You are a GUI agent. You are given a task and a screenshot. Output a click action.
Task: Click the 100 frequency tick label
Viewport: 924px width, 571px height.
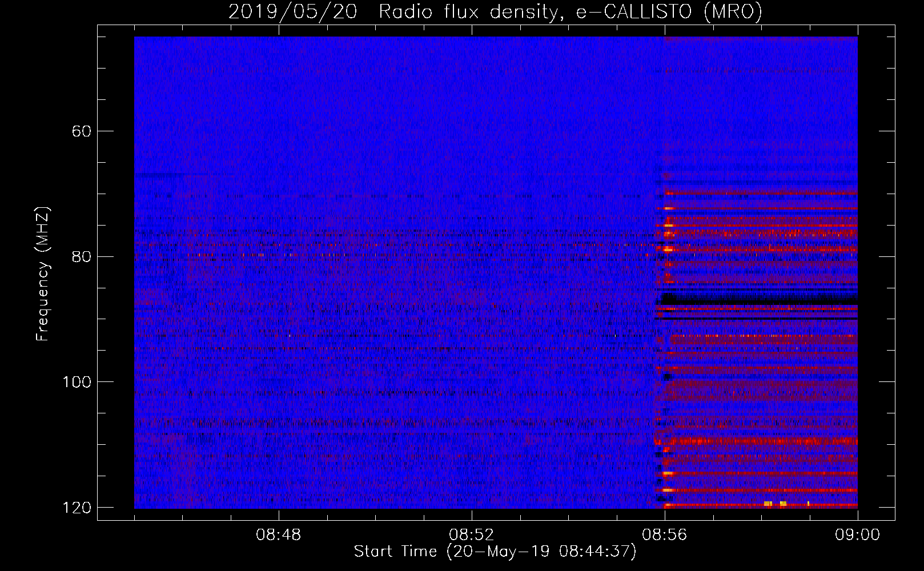pyautogui.click(x=77, y=382)
